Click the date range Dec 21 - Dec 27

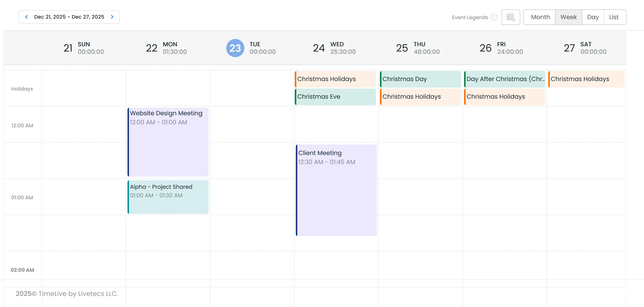69,17
